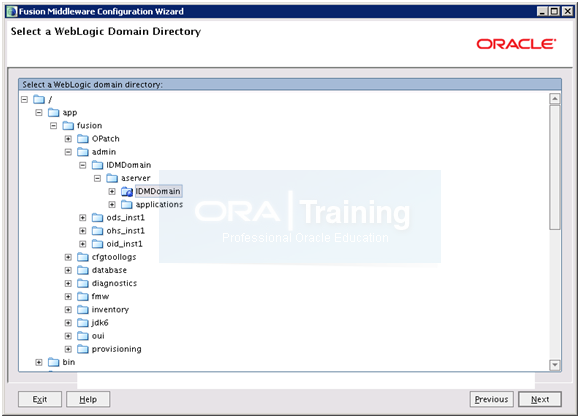The height and width of the screenshot is (418, 580).
Task: Click the fmw folder icon
Action: tap(83, 297)
